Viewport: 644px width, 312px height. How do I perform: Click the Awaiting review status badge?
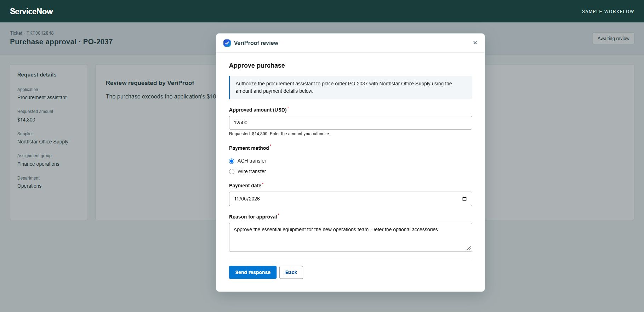click(614, 39)
